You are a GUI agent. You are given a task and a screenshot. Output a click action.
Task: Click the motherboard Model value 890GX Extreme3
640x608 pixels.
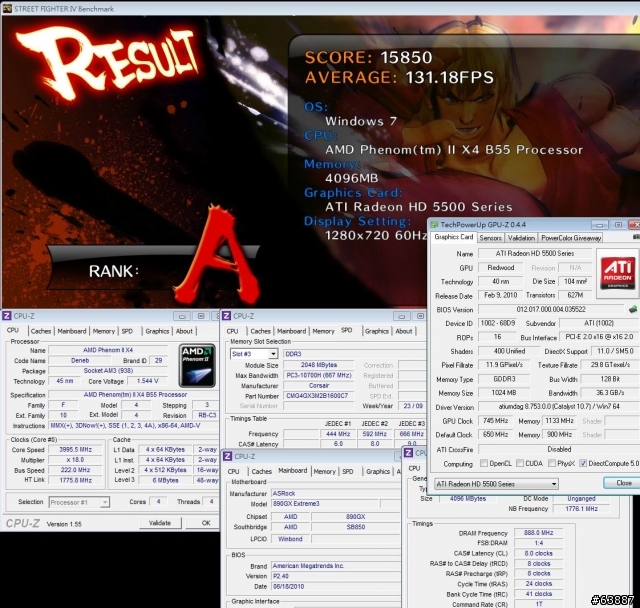coord(325,504)
